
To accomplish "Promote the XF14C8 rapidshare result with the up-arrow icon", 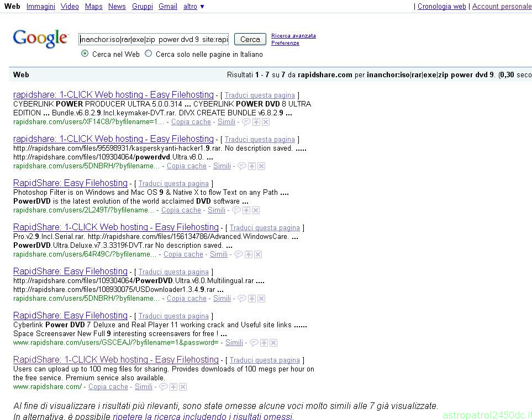I will [x=256, y=122].
